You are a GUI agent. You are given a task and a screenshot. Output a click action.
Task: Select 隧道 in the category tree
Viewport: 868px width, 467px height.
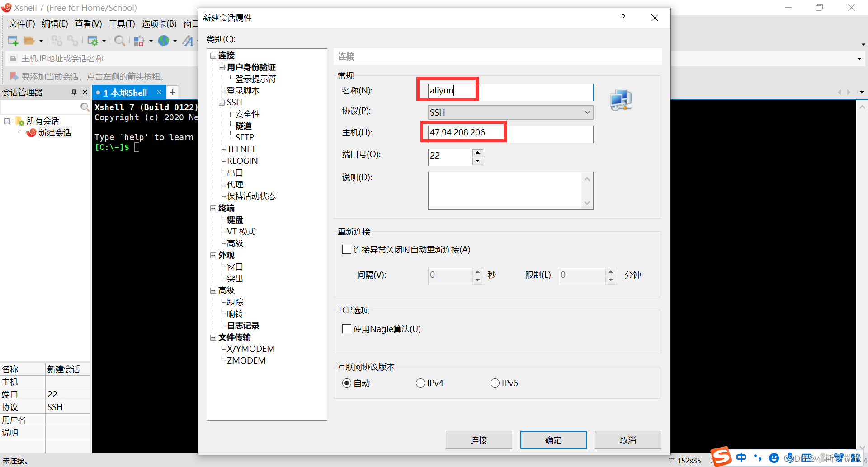click(x=244, y=126)
